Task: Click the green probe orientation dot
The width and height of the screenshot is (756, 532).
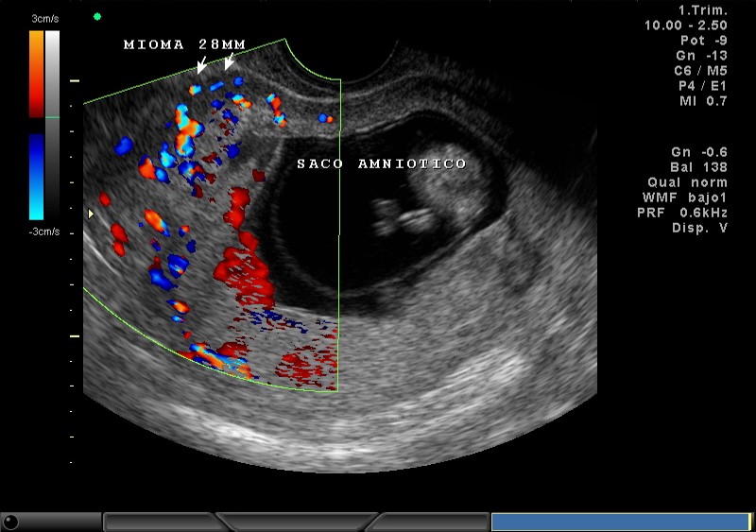Action: tap(97, 16)
